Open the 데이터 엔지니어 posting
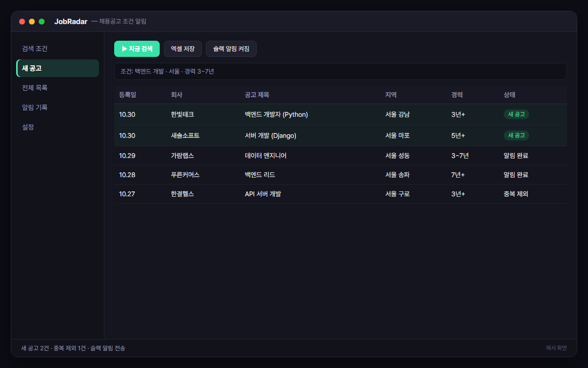588x368 pixels. pyautogui.click(x=266, y=156)
